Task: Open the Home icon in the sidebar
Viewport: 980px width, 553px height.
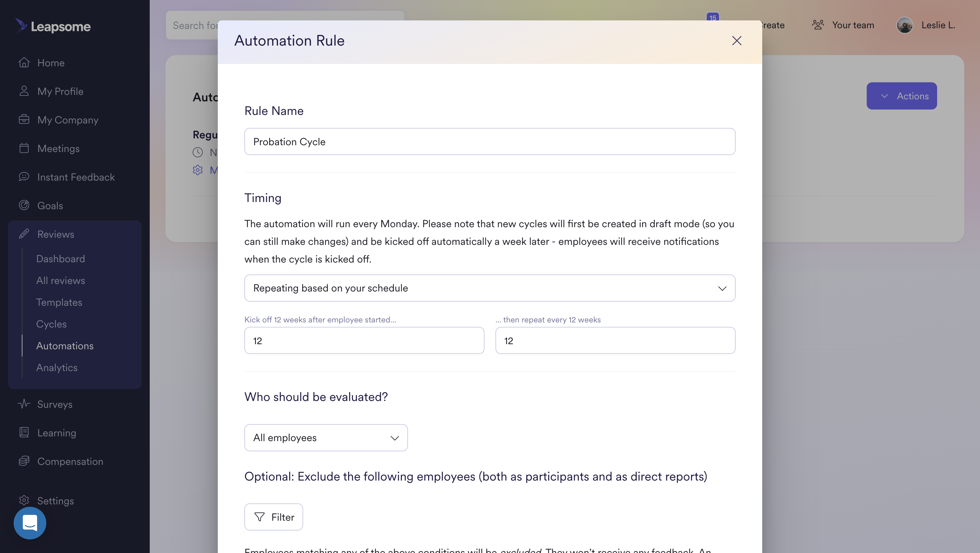Action: tap(24, 62)
